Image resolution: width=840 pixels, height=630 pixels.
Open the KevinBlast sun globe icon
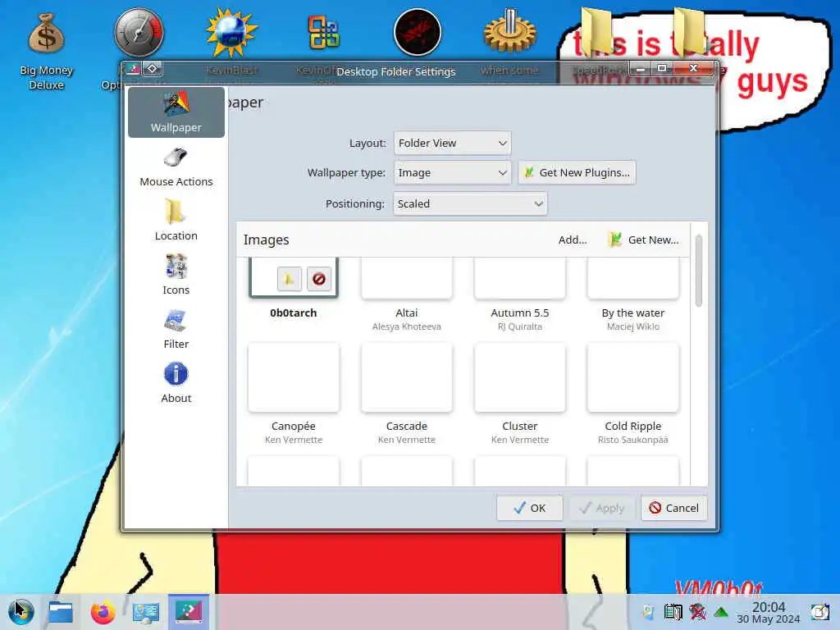point(231,33)
